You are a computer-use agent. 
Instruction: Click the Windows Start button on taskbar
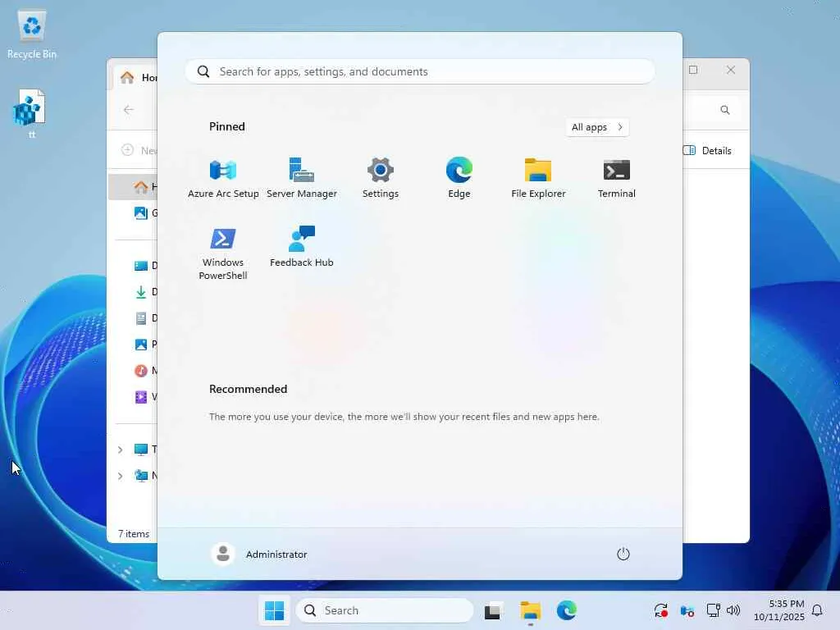click(274, 610)
